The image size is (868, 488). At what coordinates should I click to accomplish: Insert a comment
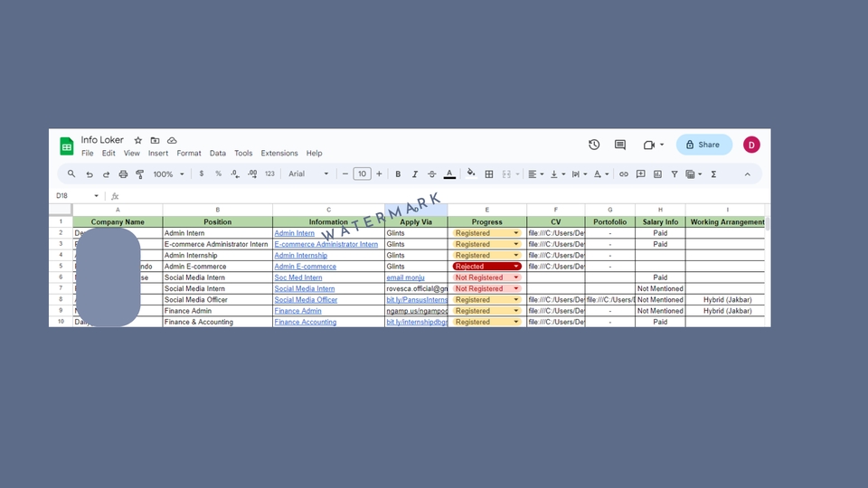tap(640, 174)
